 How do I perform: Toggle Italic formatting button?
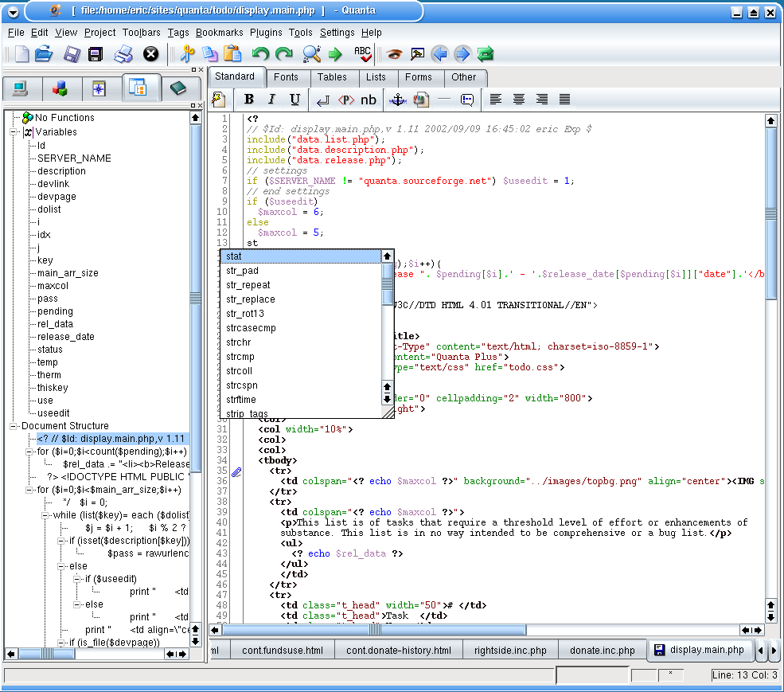click(271, 100)
